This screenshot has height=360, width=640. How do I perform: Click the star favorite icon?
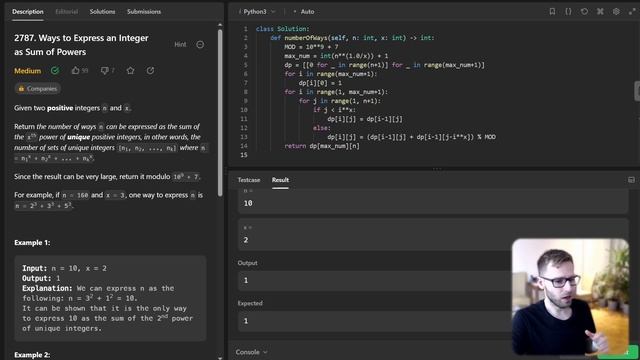[130, 71]
